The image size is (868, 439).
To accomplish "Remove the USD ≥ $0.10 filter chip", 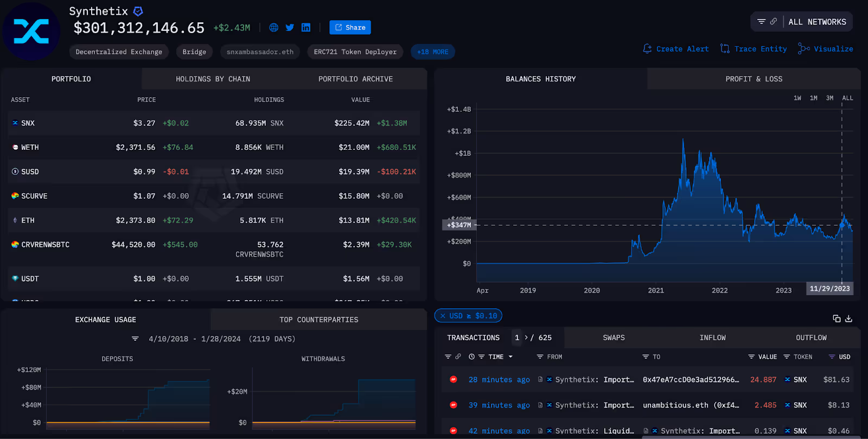I will pos(443,316).
